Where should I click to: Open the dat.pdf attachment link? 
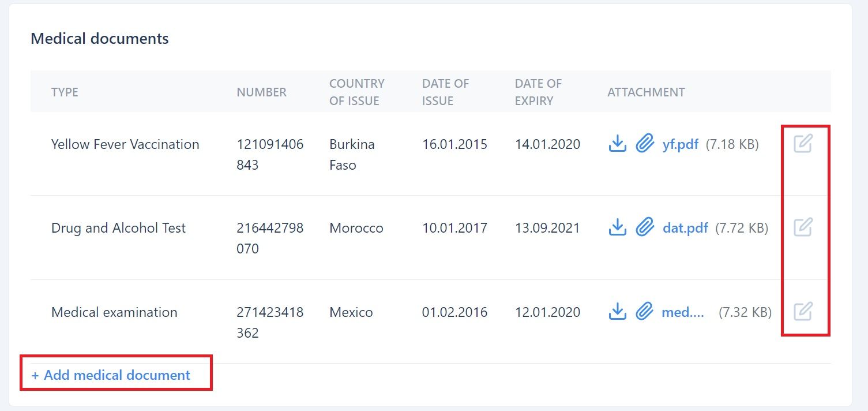click(x=685, y=228)
